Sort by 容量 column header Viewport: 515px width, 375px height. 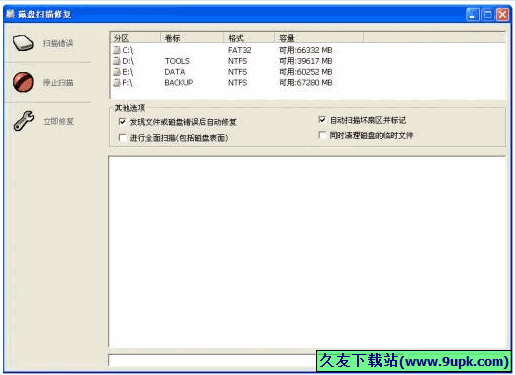tap(319, 38)
